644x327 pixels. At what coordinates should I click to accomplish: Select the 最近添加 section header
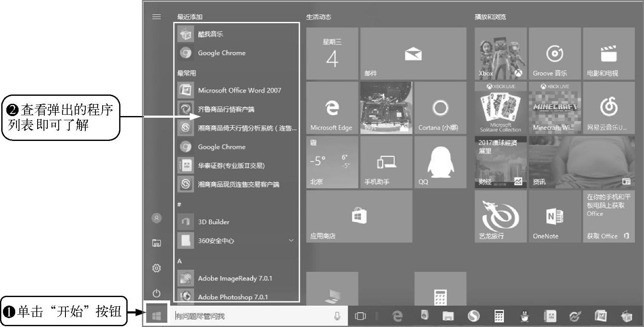pyautogui.click(x=190, y=17)
